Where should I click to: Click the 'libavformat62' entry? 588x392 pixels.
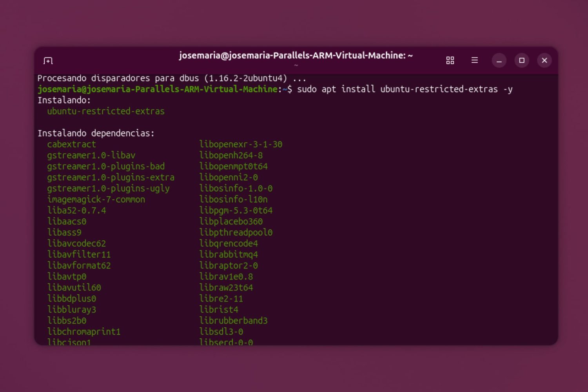pos(79,265)
